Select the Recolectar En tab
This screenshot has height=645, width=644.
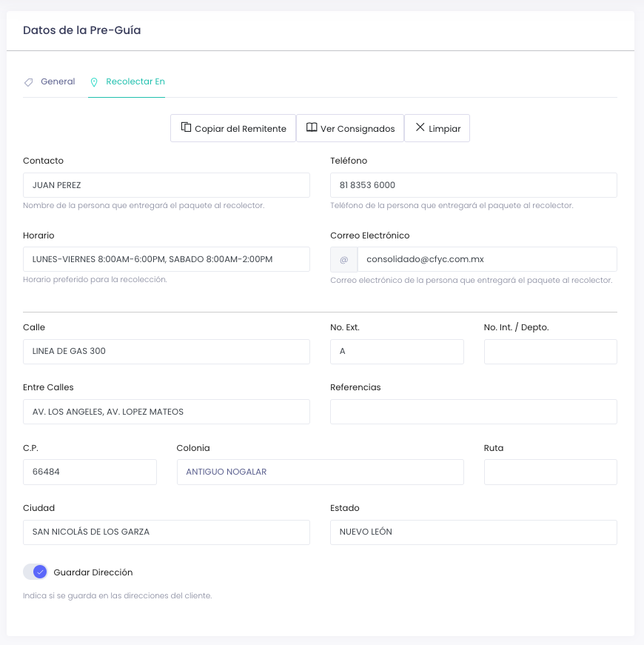tap(135, 81)
